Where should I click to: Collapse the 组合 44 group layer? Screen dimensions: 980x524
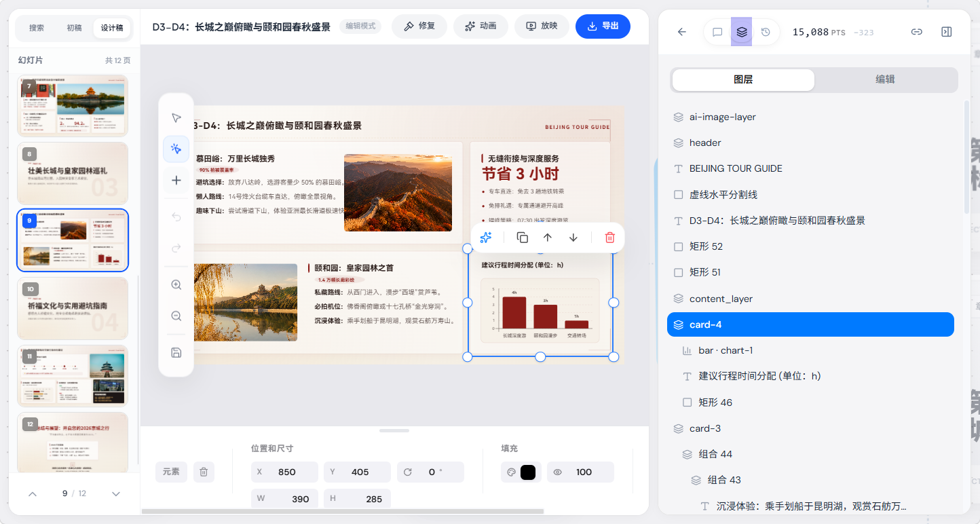point(687,454)
